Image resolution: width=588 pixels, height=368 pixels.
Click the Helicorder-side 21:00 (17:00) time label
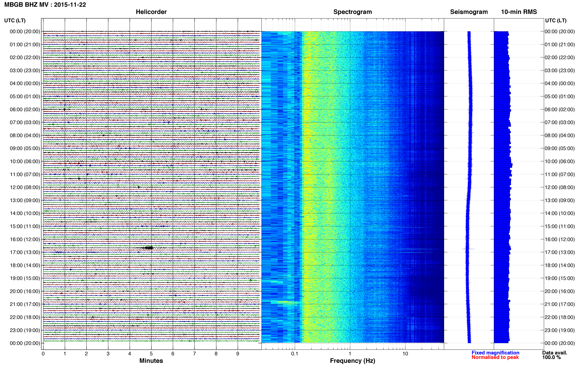tap(25, 304)
